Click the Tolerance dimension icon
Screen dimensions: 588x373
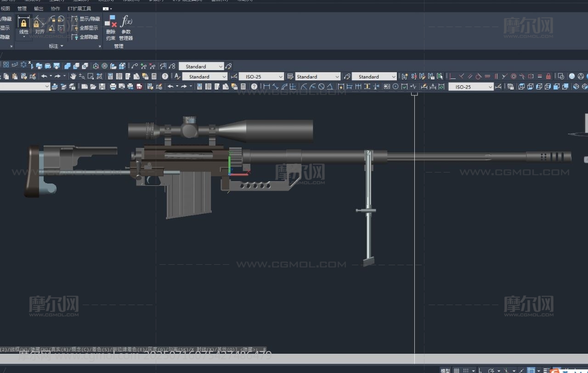pos(386,86)
